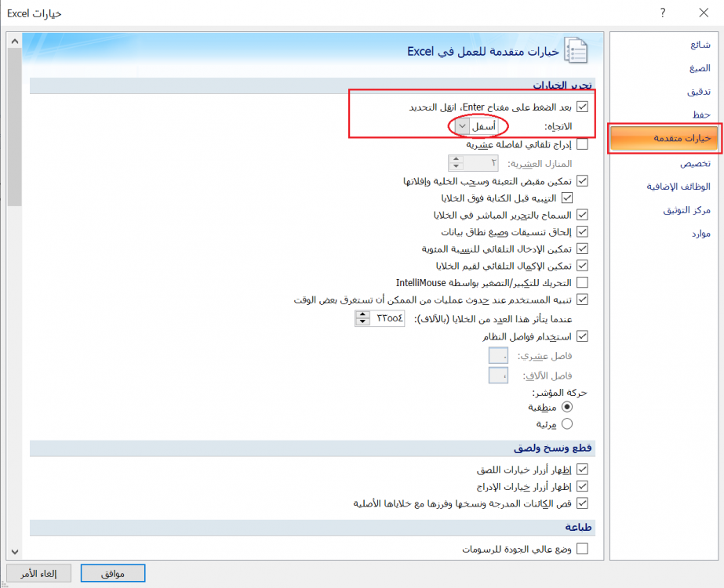Viewport: 724px width, 588px height.
Task: Click the scrollbar down arrow
Action: pyautogui.click(x=15, y=552)
